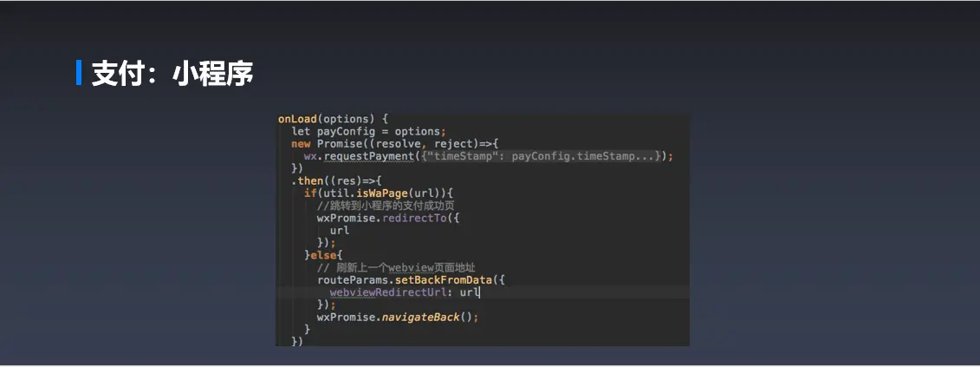The image size is (980, 367).
Task: Click the blue accent bar beside the title
Action: tap(79, 73)
